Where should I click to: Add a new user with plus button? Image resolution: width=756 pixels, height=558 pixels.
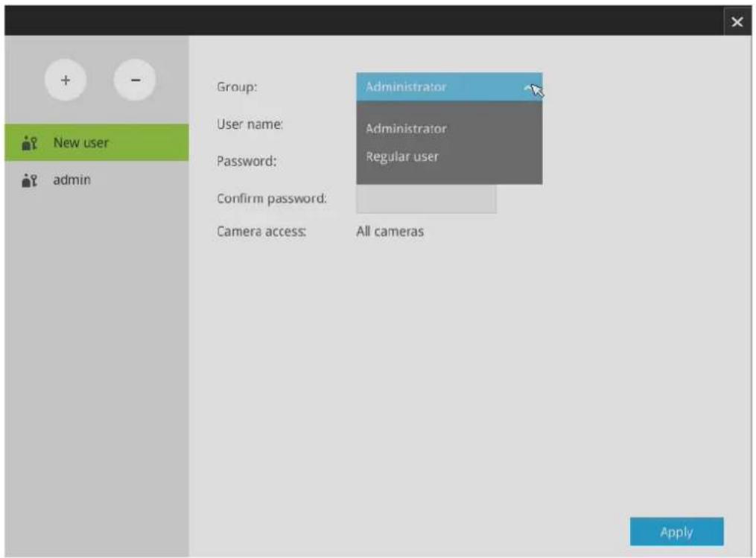point(66,80)
